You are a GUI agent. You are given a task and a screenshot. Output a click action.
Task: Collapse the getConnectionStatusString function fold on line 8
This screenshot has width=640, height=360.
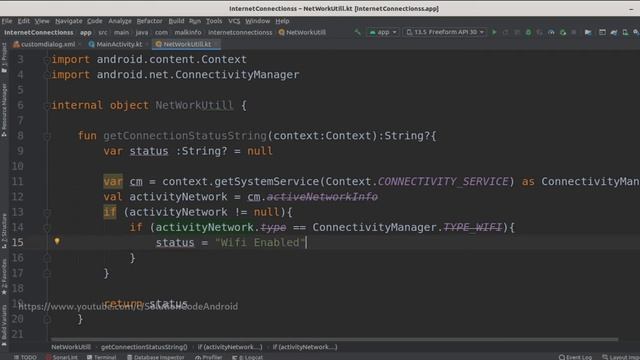tap(47, 136)
